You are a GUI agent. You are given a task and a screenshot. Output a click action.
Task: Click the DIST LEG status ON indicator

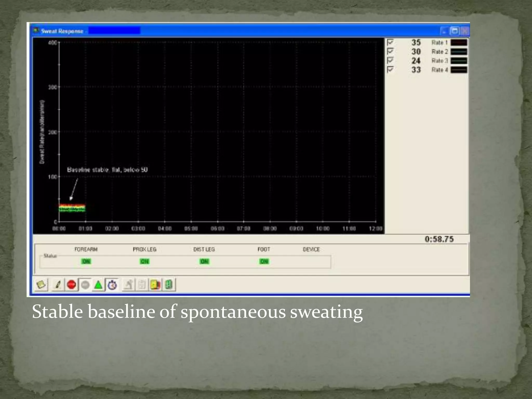[x=204, y=261]
